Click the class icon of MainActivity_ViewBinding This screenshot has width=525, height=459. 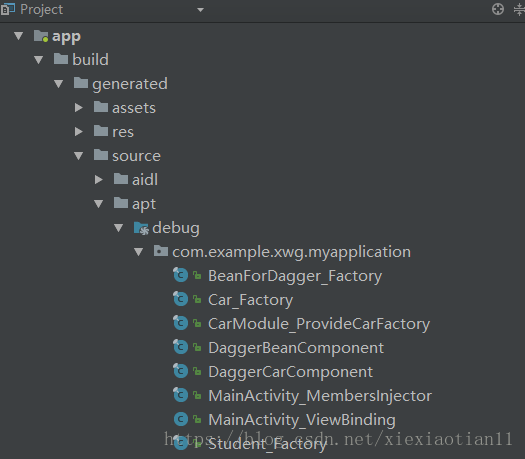coord(181,419)
